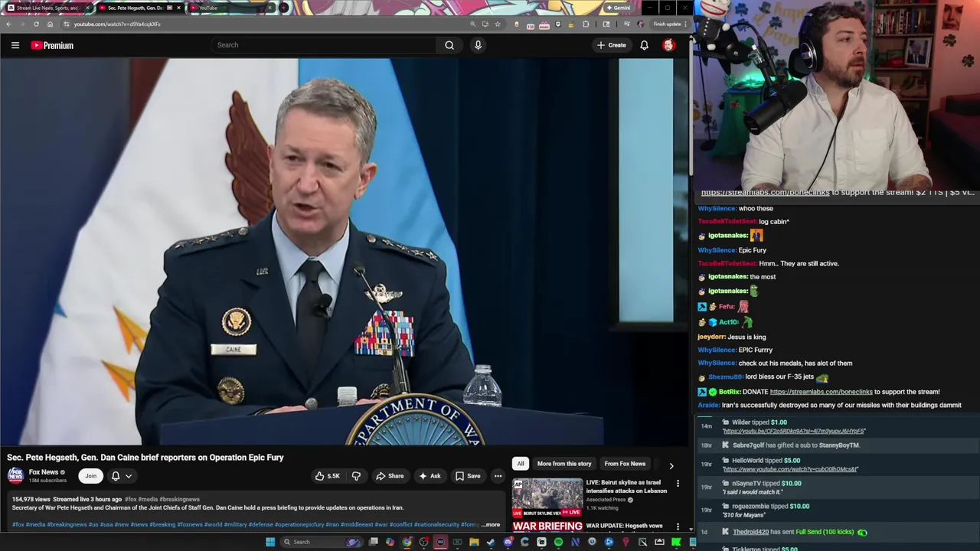
Task: Open Discord from the taskbar
Action: point(508,542)
